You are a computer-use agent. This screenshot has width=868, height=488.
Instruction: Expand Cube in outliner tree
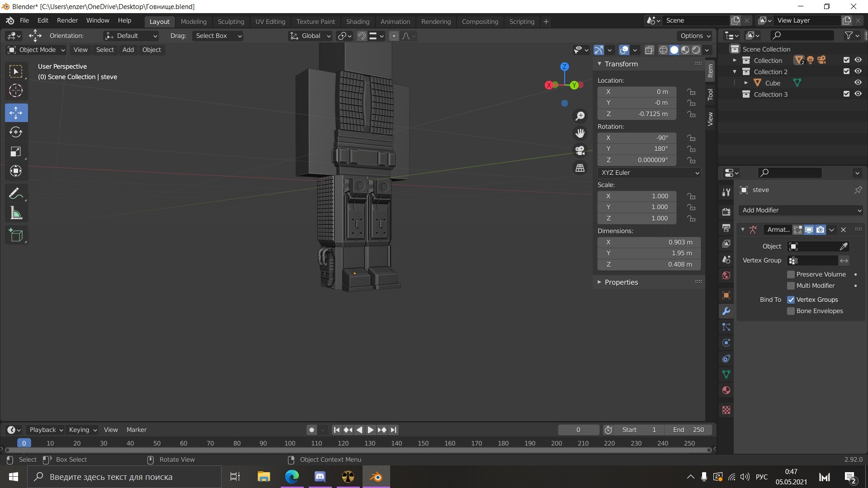[x=746, y=83]
